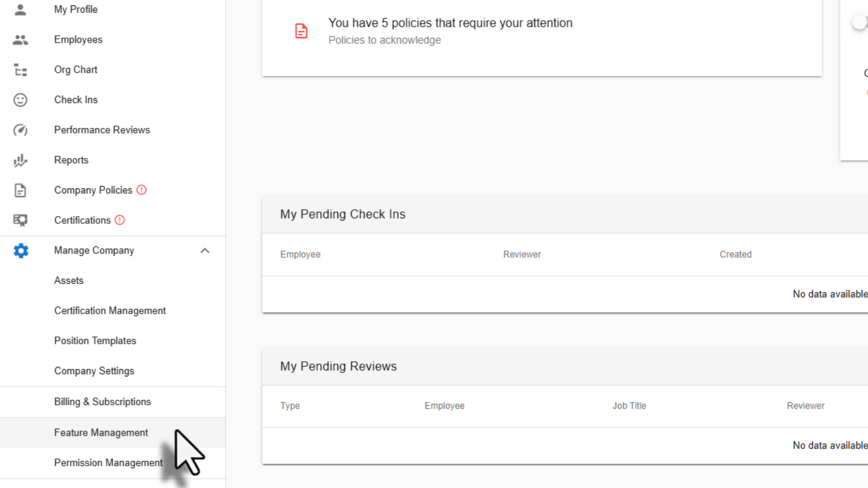Sort Pending Check Ins by Created

(736, 254)
